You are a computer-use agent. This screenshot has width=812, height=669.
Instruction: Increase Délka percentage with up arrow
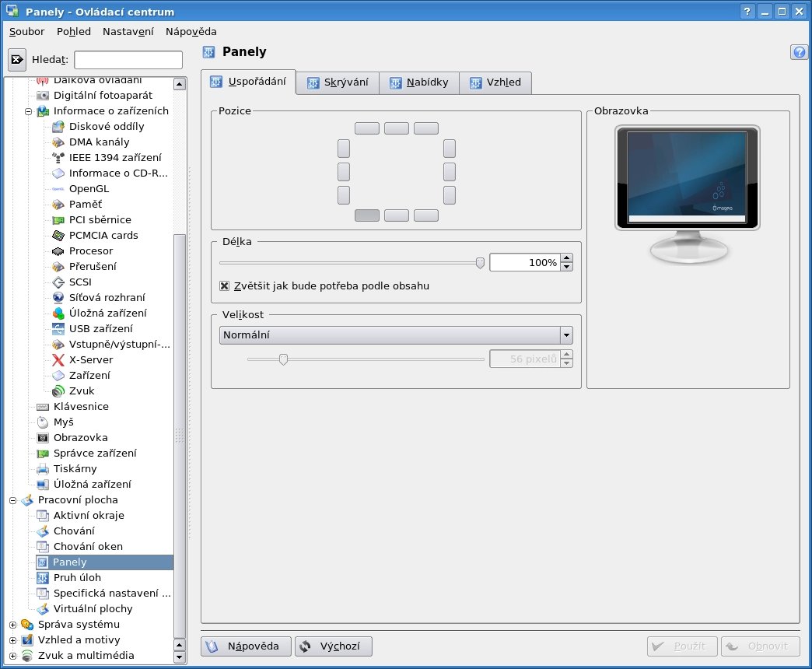(566, 258)
